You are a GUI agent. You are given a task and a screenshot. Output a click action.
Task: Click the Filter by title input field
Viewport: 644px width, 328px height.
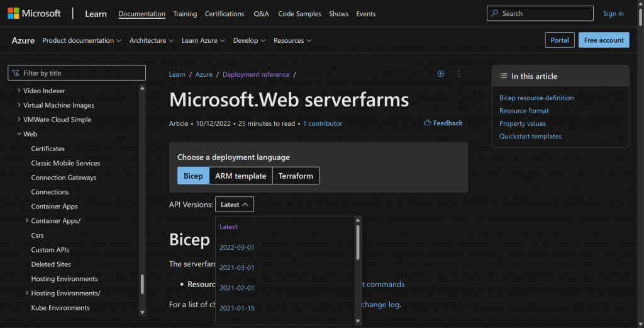pos(77,73)
